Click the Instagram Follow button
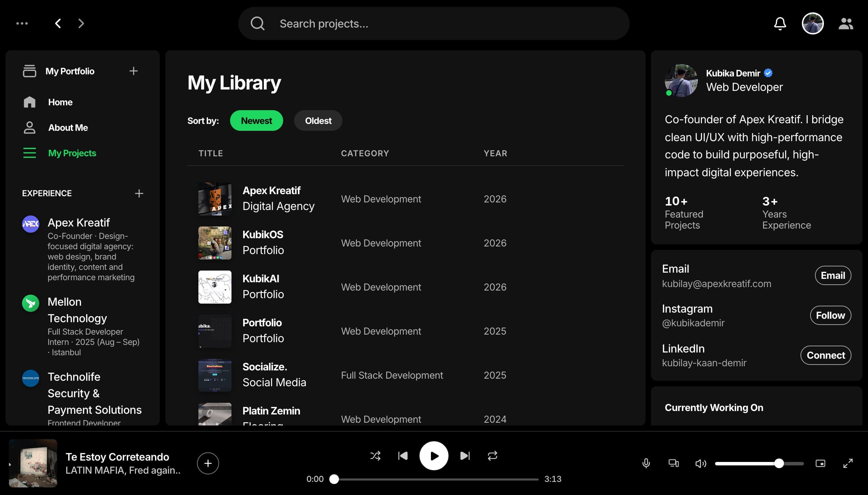 point(830,315)
